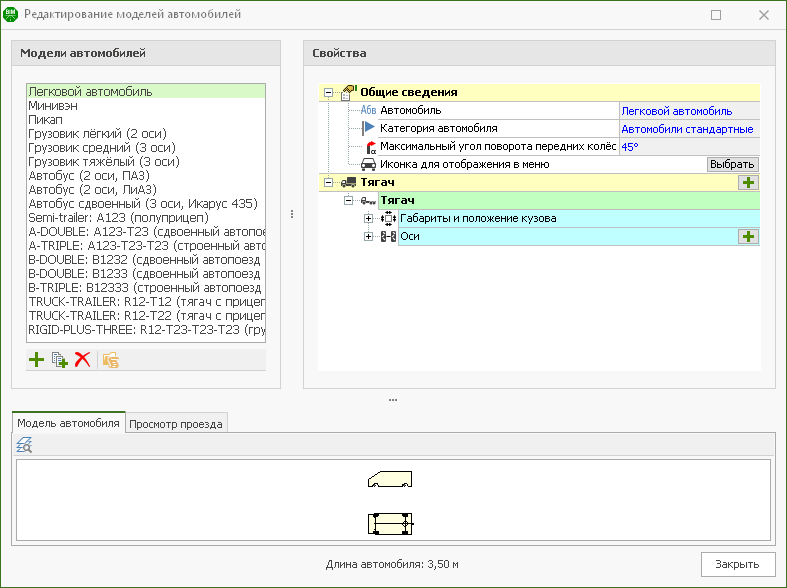Edit the 45° steering angle value
This screenshot has height=588, width=787.
pyautogui.click(x=689, y=147)
